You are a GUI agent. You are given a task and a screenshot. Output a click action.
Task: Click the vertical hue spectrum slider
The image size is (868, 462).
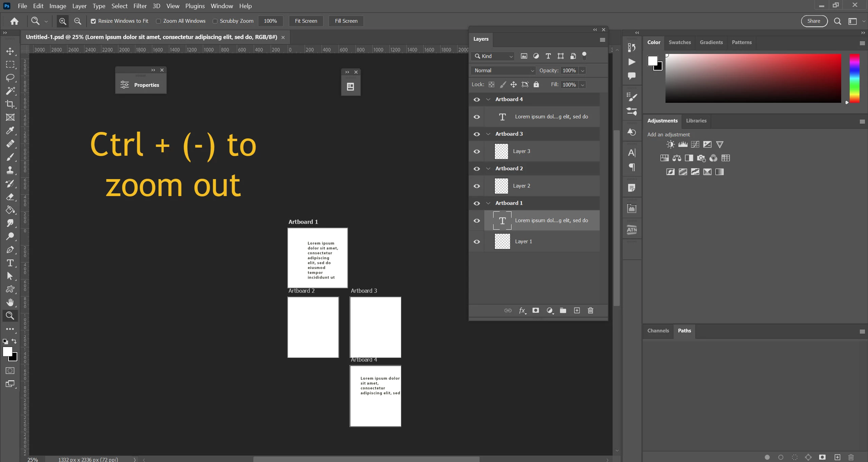point(854,78)
